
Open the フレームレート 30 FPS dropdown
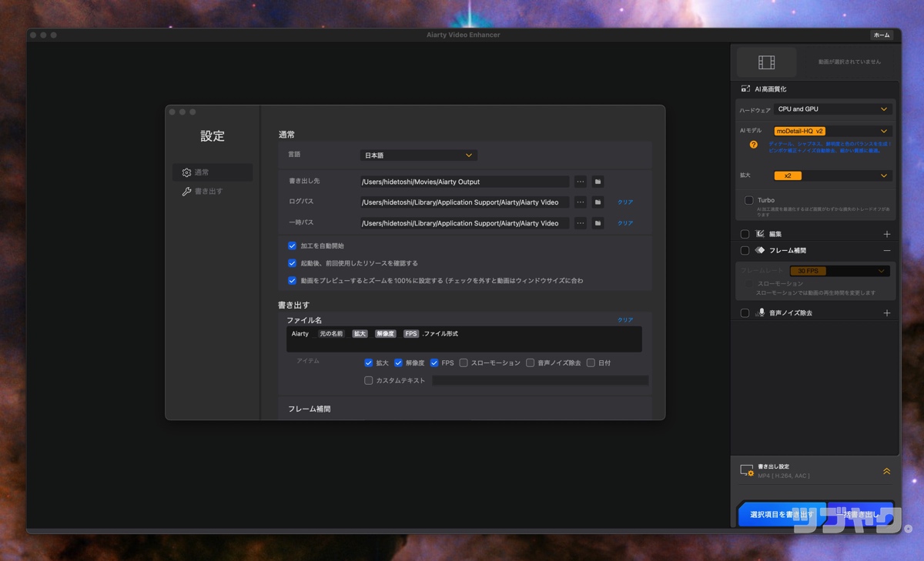click(839, 271)
